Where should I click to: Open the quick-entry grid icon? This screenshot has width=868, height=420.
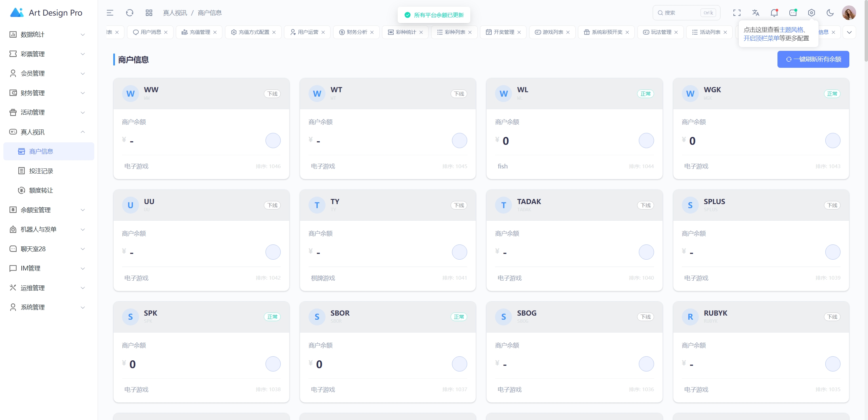[x=149, y=13]
